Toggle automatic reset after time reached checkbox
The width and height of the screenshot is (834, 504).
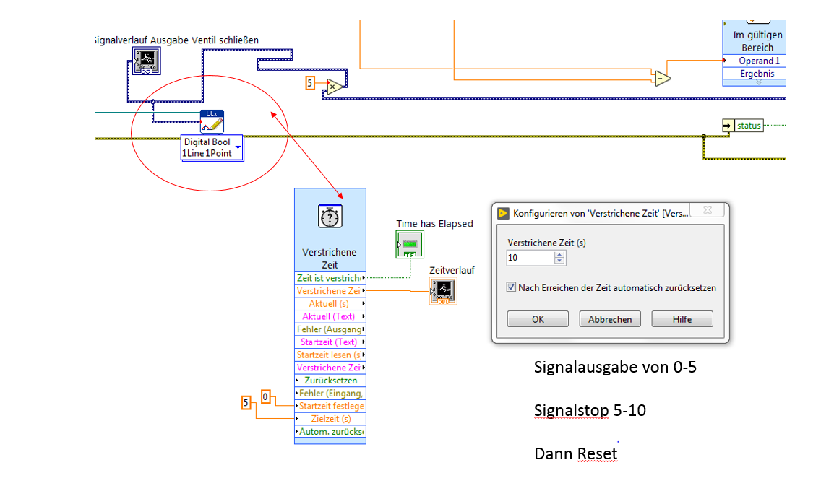511,287
